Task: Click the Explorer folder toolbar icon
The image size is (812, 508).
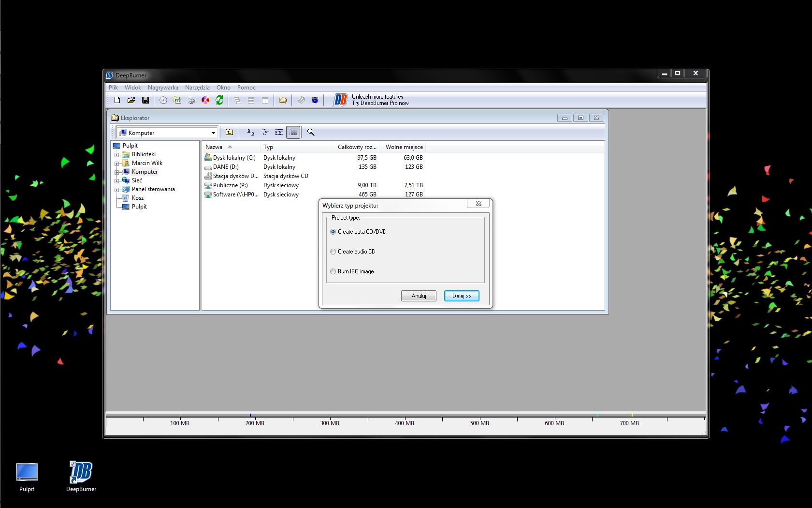Action: (283, 100)
